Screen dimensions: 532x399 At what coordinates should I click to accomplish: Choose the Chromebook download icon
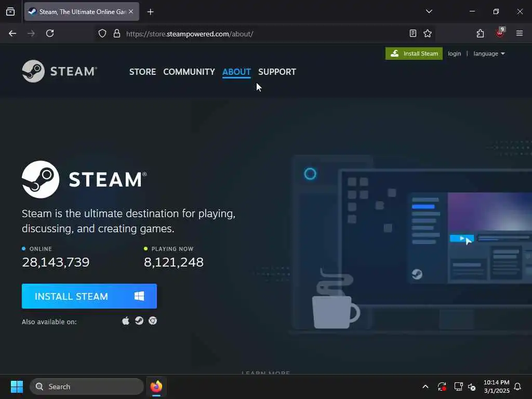click(153, 321)
